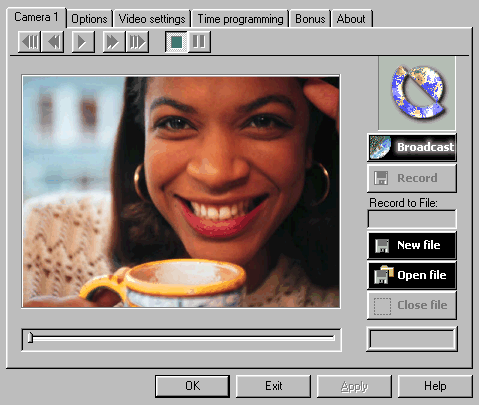Click the Record to File text field
479x405 pixels.
click(412, 219)
